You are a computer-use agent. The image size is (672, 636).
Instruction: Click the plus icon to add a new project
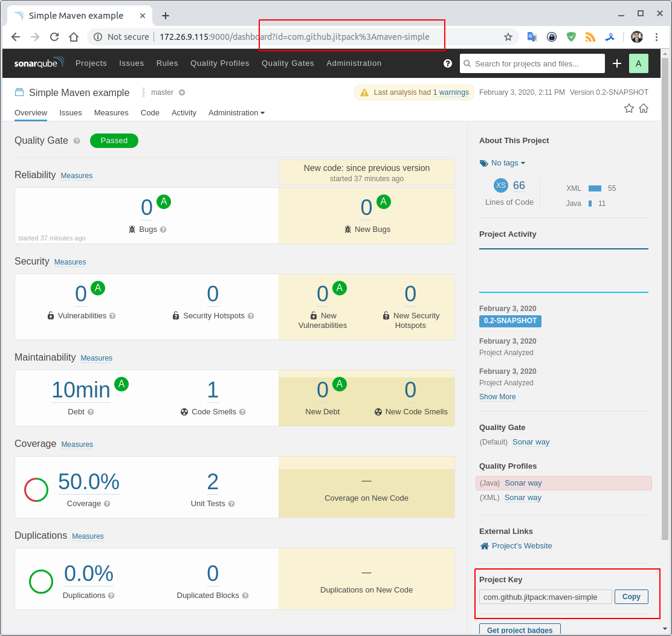[616, 63]
